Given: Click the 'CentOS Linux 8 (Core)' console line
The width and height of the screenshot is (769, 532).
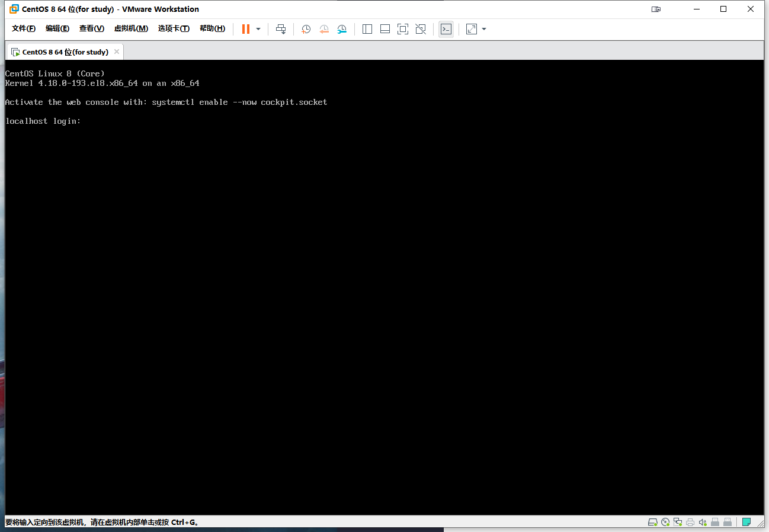Looking at the screenshot, I should (55, 73).
